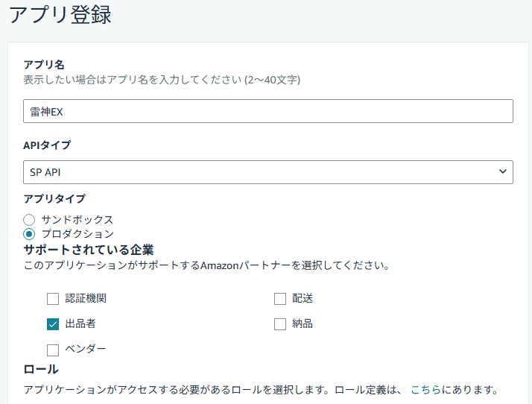Open the APIタイプ dropdown showing SP API

[268, 172]
